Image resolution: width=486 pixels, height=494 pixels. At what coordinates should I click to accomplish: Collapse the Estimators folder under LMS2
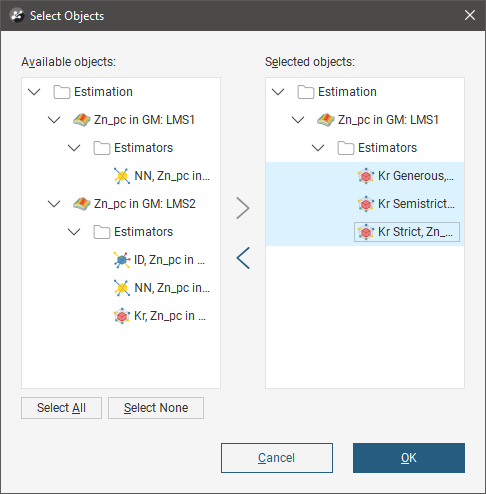click(74, 232)
